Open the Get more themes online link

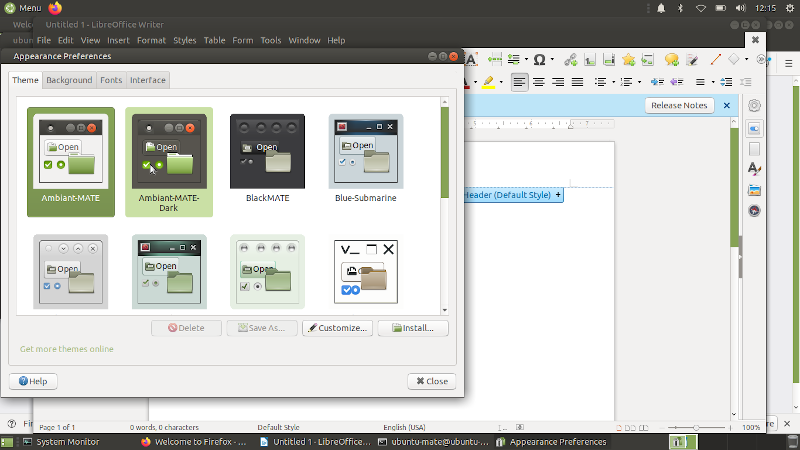point(67,349)
